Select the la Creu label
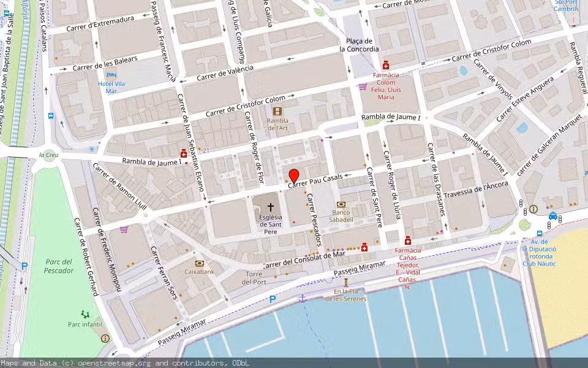The image size is (588, 368). [x=49, y=155]
